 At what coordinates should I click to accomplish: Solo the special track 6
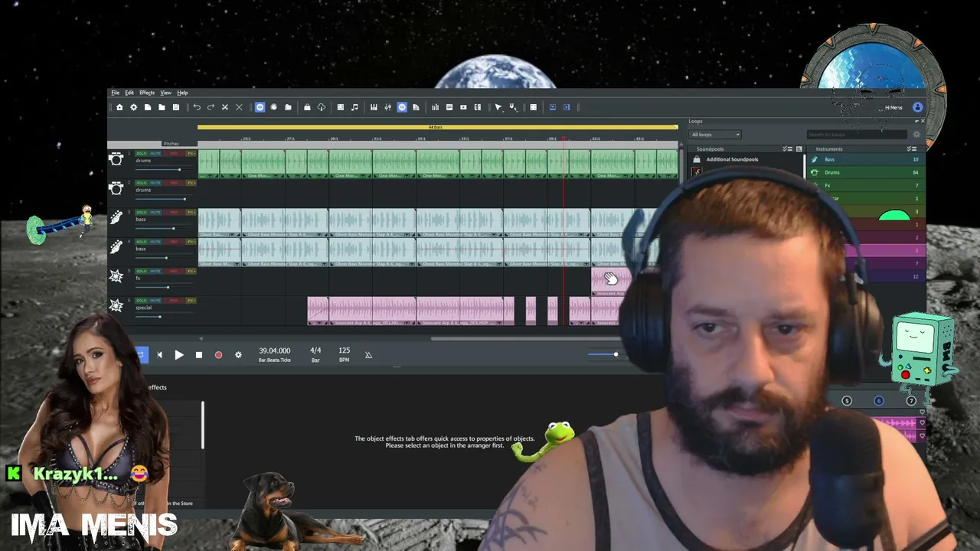pyautogui.click(x=142, y=301)
